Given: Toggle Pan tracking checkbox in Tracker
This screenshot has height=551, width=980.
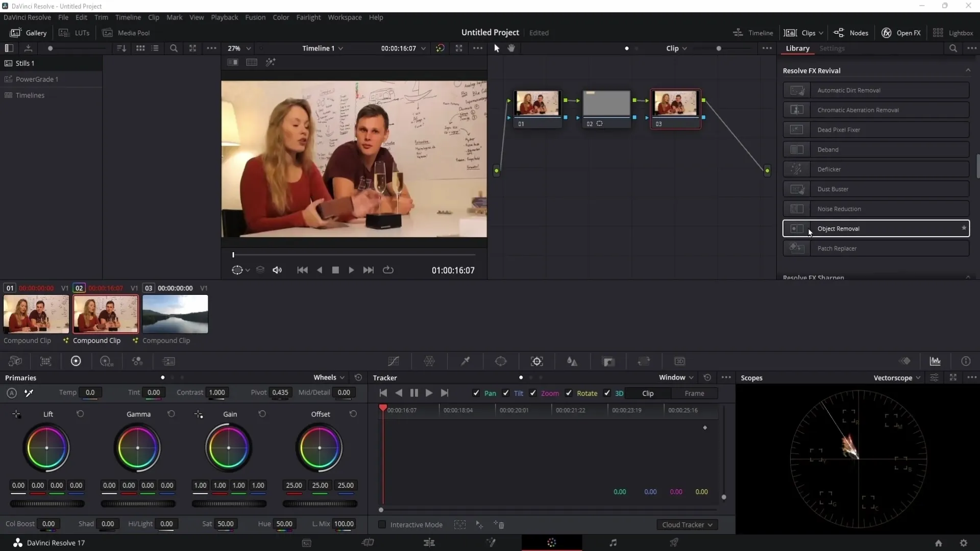Looking at the screenshot, I should click(x=476, y=393).
